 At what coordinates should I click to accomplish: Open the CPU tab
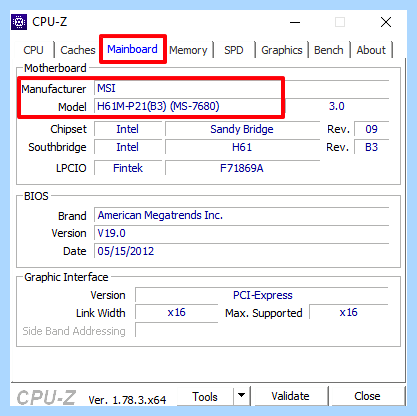33,50
